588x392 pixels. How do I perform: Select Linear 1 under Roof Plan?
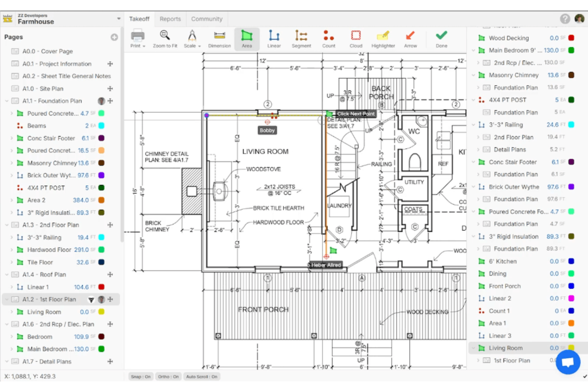(x=38, y=287)
